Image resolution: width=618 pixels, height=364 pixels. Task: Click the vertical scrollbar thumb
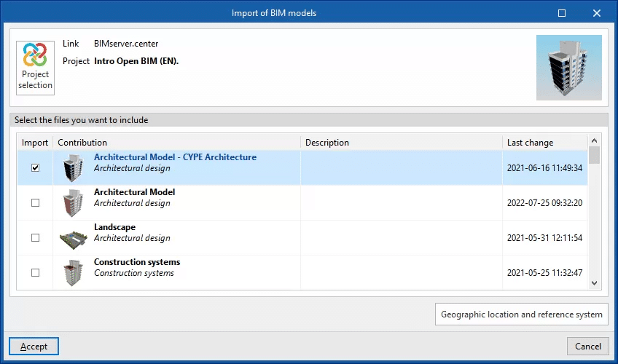594,156
